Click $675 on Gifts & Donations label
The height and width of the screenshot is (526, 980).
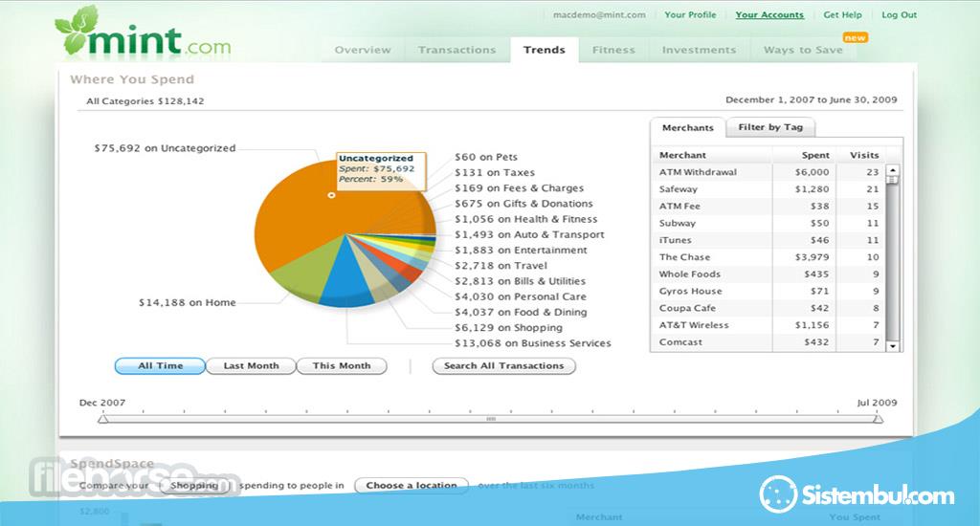point(523,204)
